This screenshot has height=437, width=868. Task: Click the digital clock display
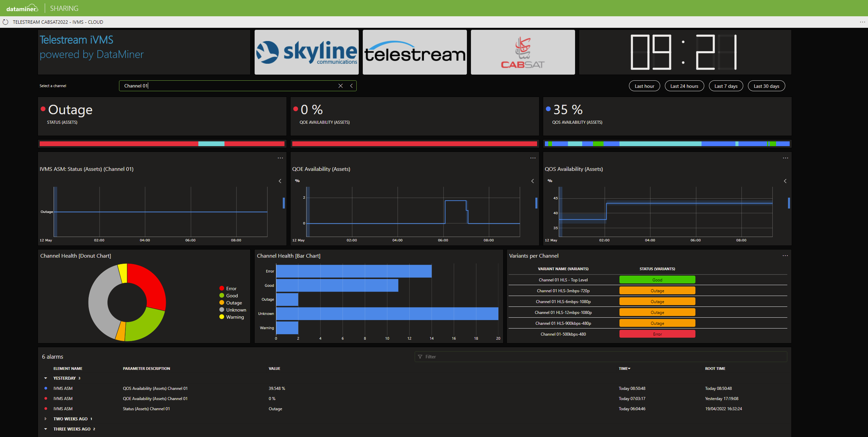(x=684, y=52)
